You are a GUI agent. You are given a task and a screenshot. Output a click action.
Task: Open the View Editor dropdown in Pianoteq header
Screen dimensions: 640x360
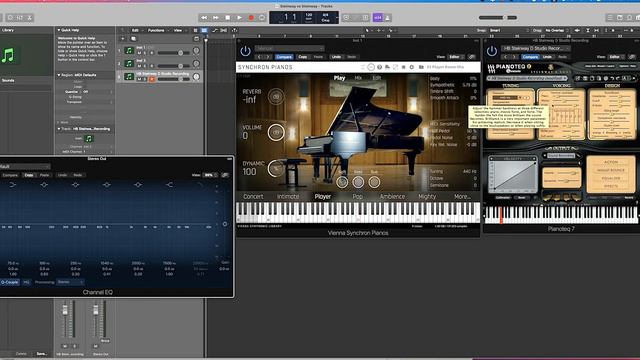(x=615, y=57)
